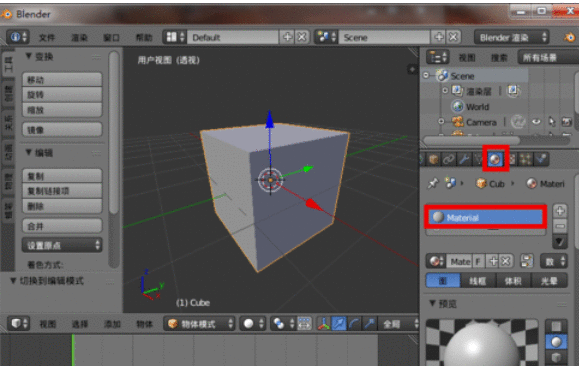This screenshot has width=579, height=366.
Task: Open the 全局 (Global) orientation dropdown
Action: 398,324
